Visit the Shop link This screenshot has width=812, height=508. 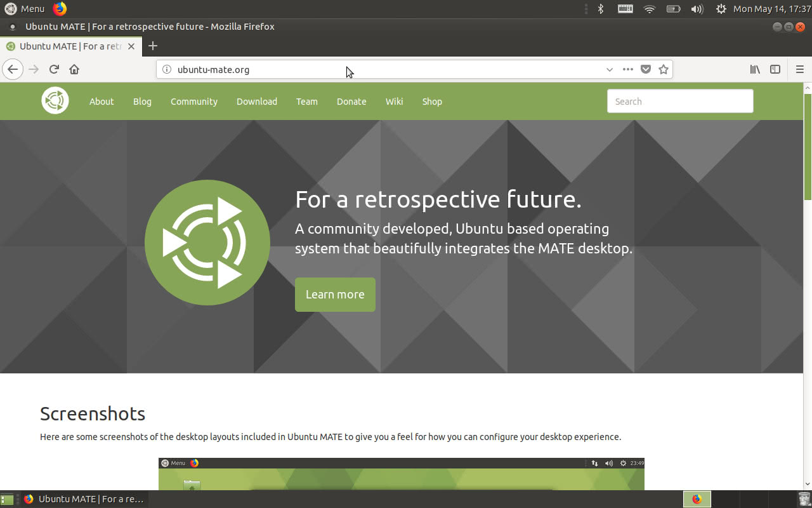pos(432,101)
